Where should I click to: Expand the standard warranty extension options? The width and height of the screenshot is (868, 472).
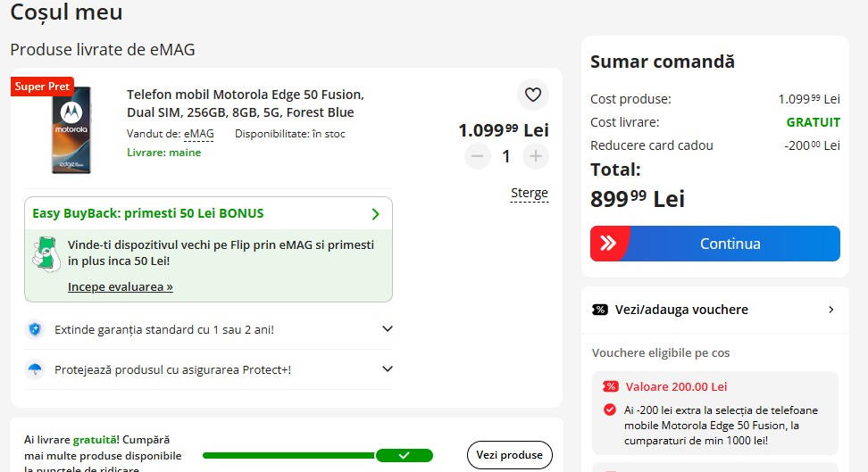388,328
